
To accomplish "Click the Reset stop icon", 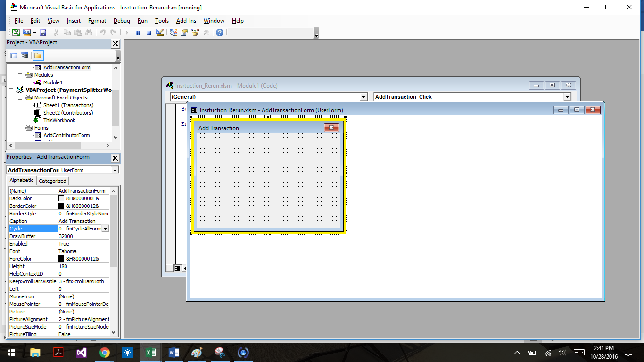I will 149,33.
